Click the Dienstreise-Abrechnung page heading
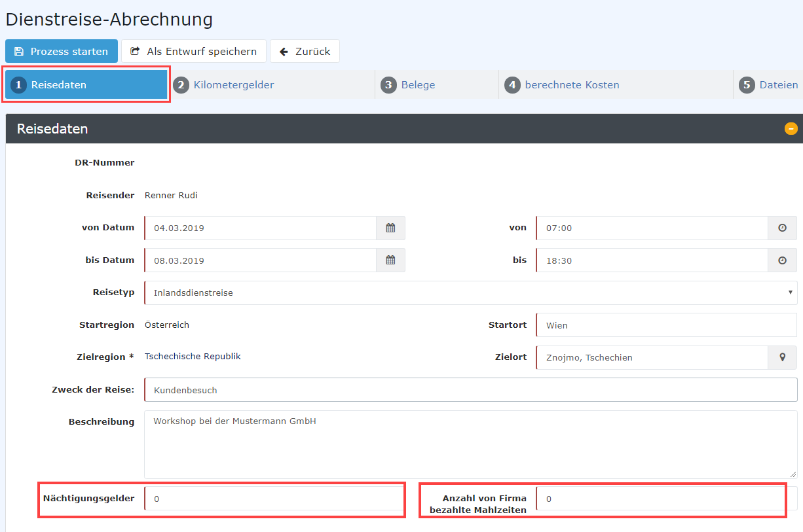The image size is (803, 532). tap(109, 20)
